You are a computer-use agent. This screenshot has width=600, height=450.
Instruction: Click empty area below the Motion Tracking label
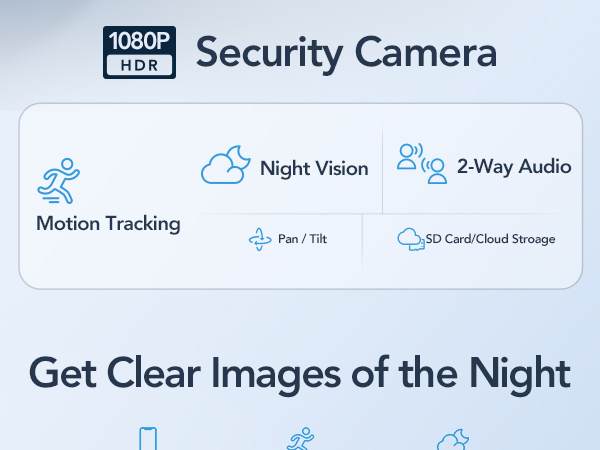click(108, 260)
